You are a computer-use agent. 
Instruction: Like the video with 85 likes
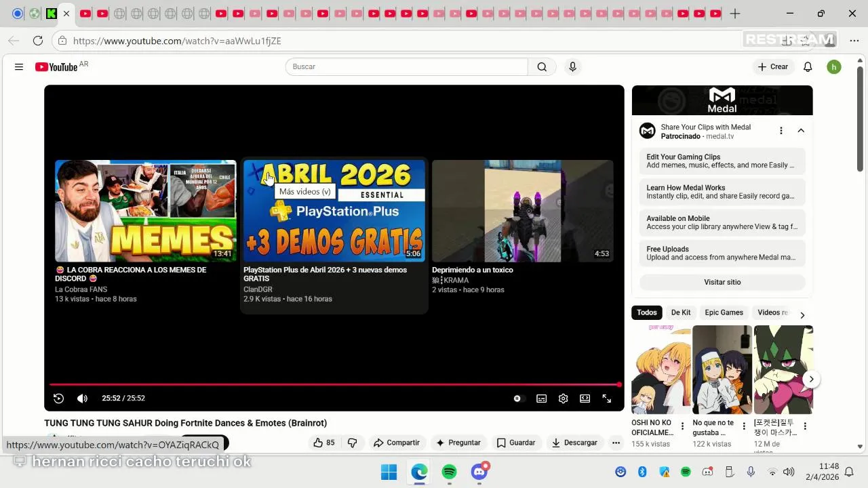(x=324, y=443)
